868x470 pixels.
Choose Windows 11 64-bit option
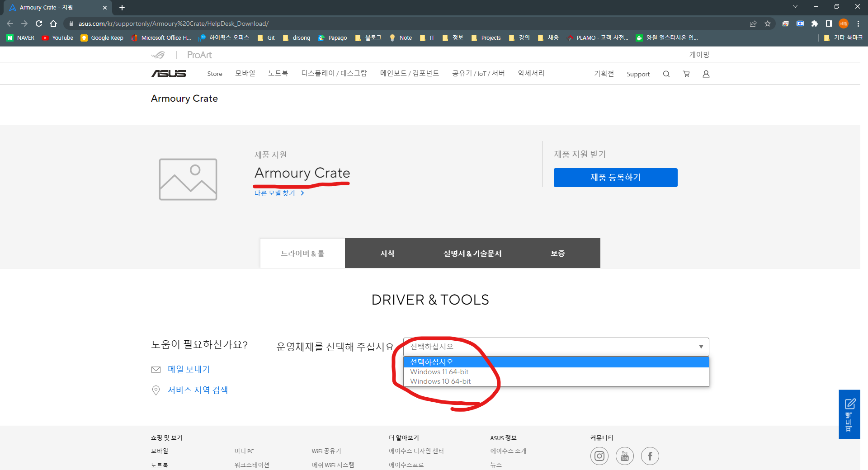tap(556, 372)
